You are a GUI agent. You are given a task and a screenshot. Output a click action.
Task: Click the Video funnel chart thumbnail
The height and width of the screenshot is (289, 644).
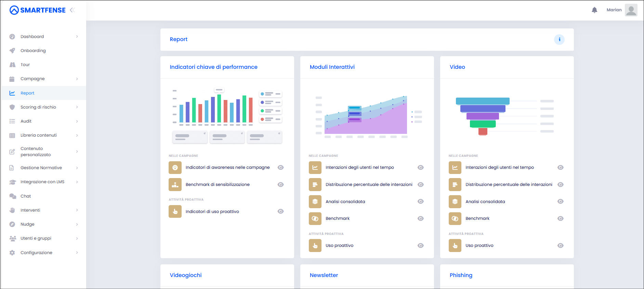pyautogui.click(x=505, y=116)
